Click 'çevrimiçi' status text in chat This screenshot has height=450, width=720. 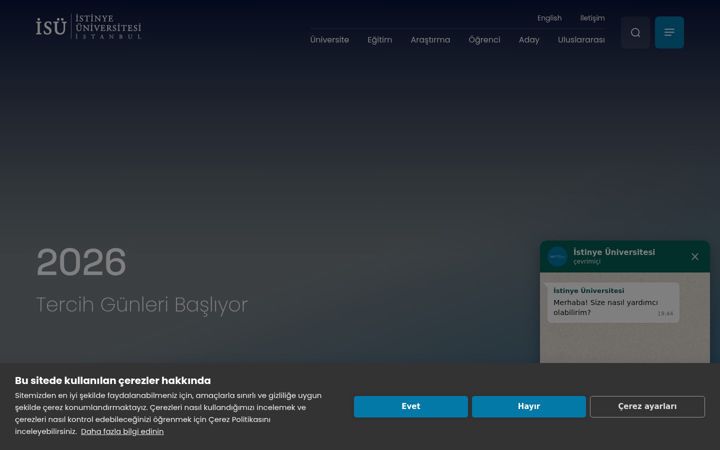click(x=587, y=262)
